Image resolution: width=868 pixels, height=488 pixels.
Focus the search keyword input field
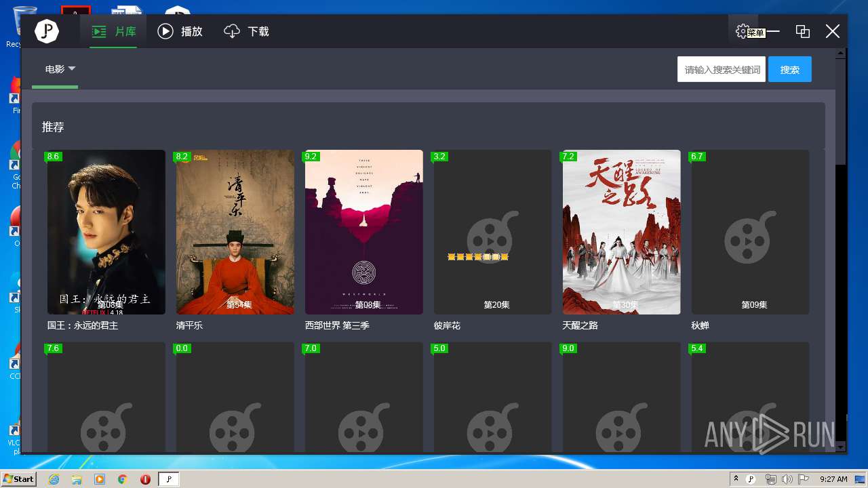tap(722, 69)
